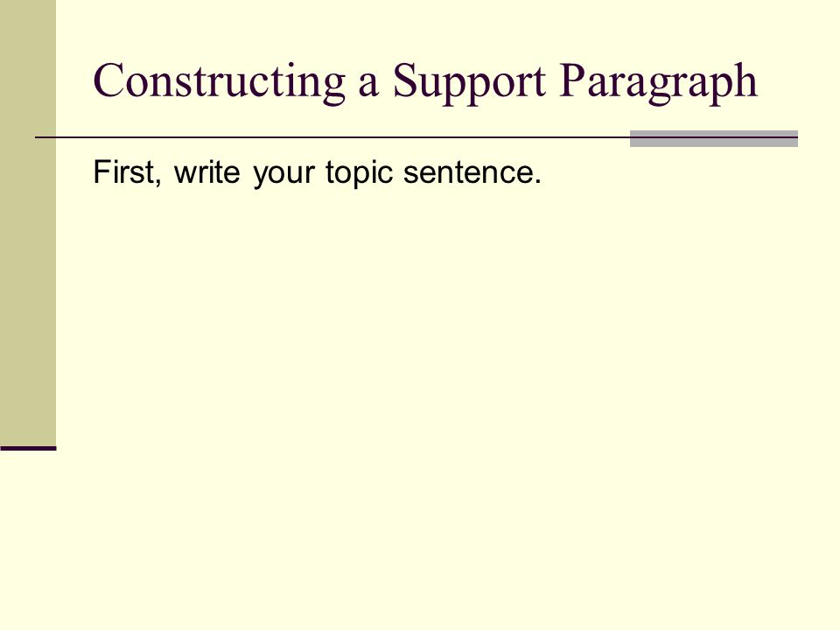Click the word "First," in the body text
Viewport: 840px width, 630px height.
128,172
